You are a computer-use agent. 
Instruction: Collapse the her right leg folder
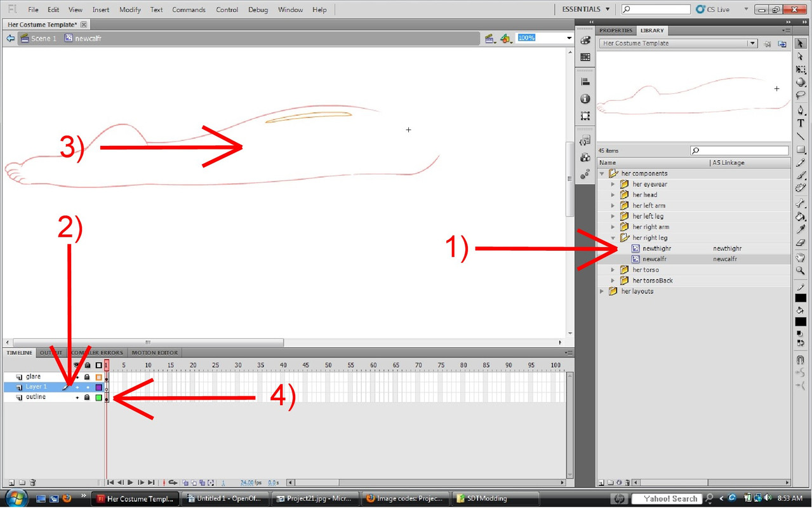[613, 238]
